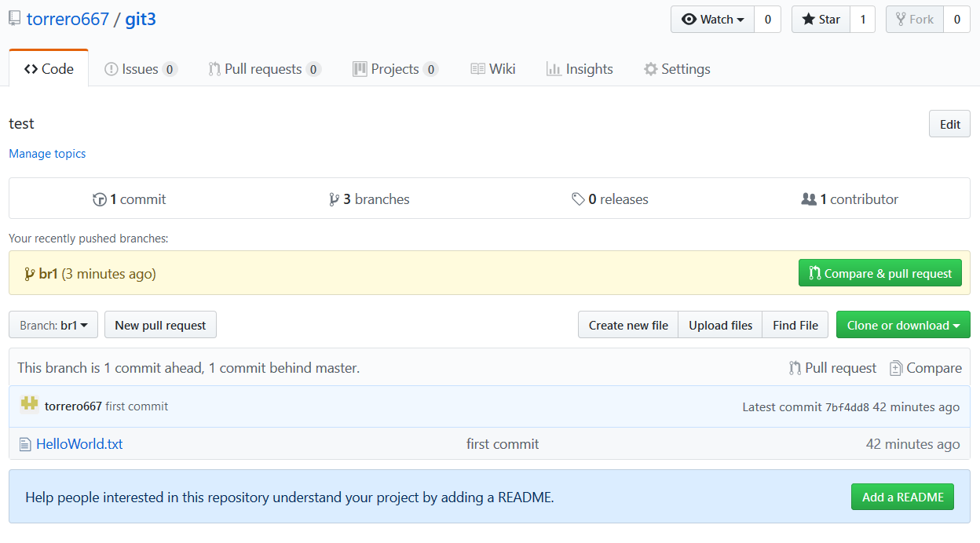Screen dimensions: 980x543
Task: Open the torrero667 owner link in header
Action: [68, 19]
